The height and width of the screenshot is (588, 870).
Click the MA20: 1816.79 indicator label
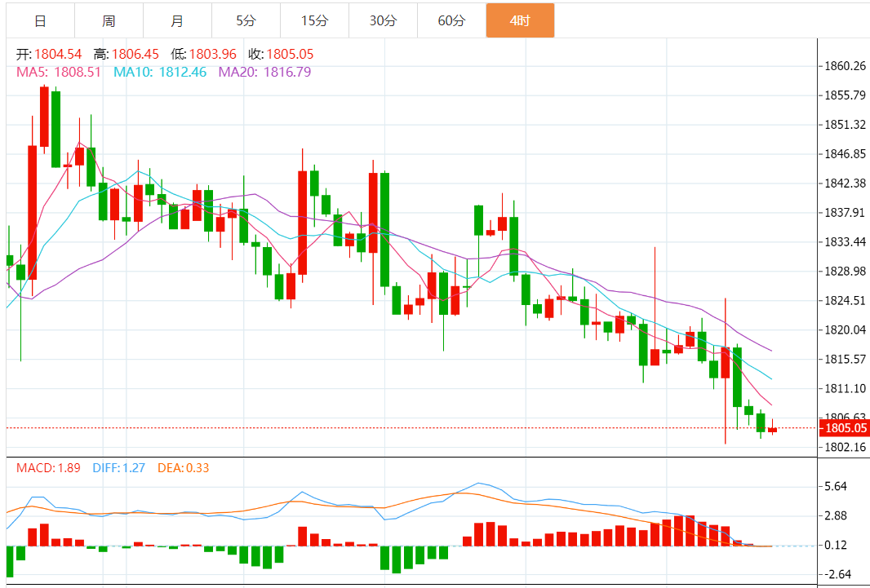[264, 72]
